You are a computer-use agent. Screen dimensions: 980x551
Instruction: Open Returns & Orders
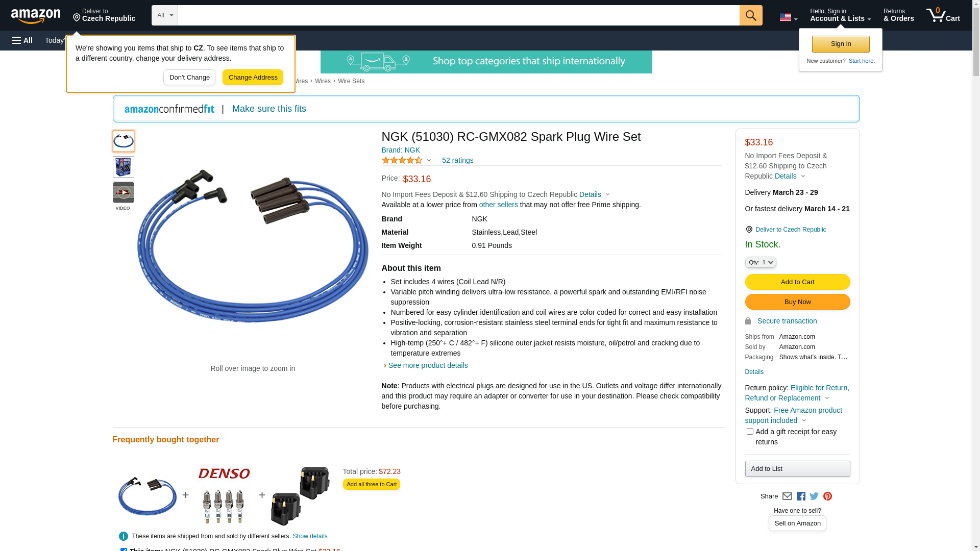point(898,15)
